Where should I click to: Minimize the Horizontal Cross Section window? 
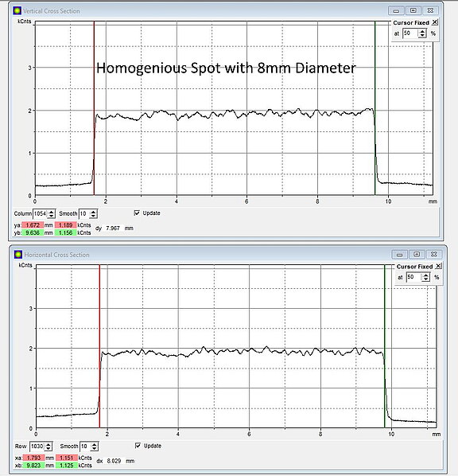tap(399, 255)
